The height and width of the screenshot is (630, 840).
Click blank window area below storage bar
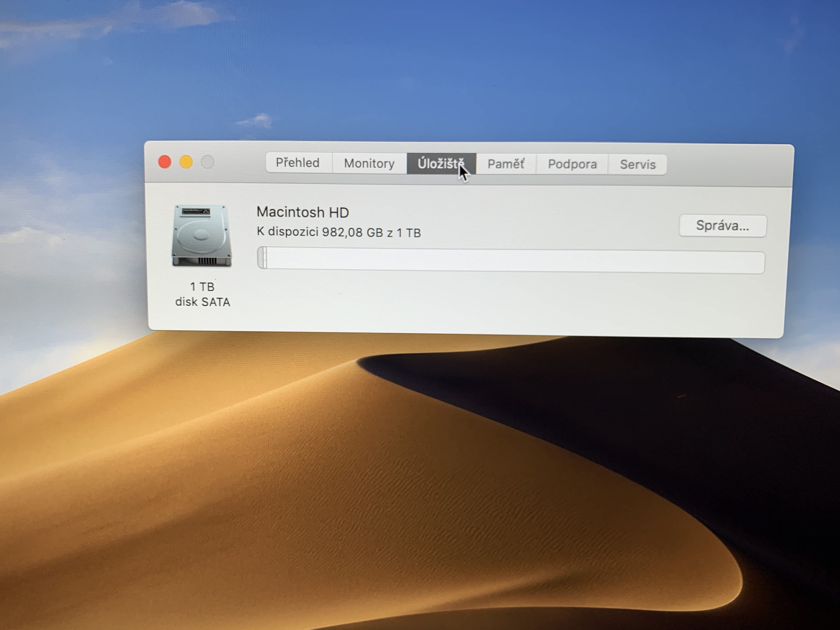point(494,304)
